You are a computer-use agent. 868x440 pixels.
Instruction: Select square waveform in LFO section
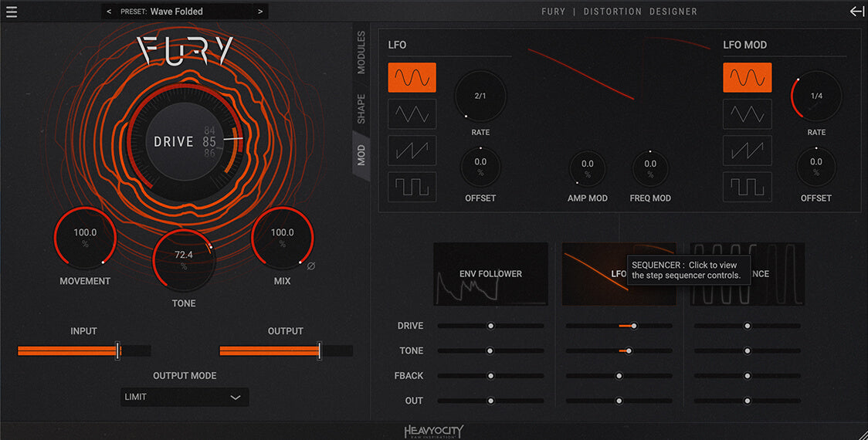(412, 187)
